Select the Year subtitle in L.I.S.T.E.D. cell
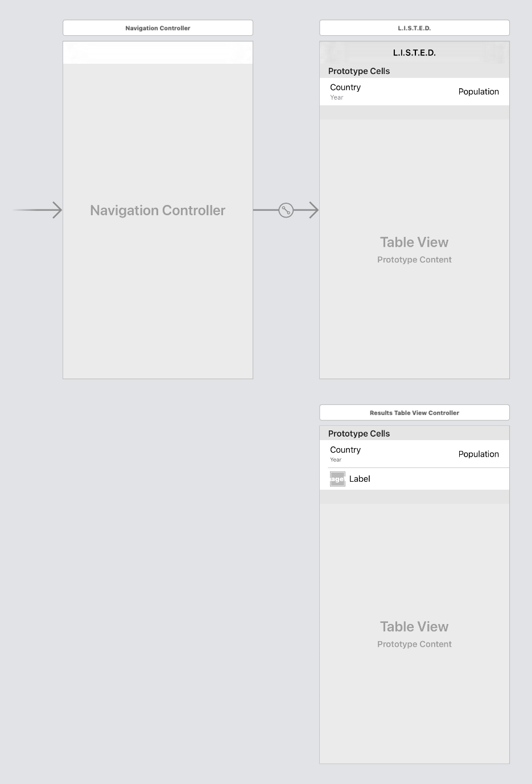Viewport: 532px width, 784px height. pyautogui.click(x=336, y=97)
